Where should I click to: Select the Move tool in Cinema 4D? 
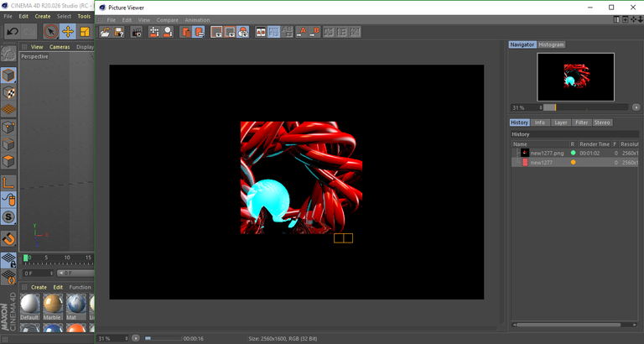coord(67,31)
